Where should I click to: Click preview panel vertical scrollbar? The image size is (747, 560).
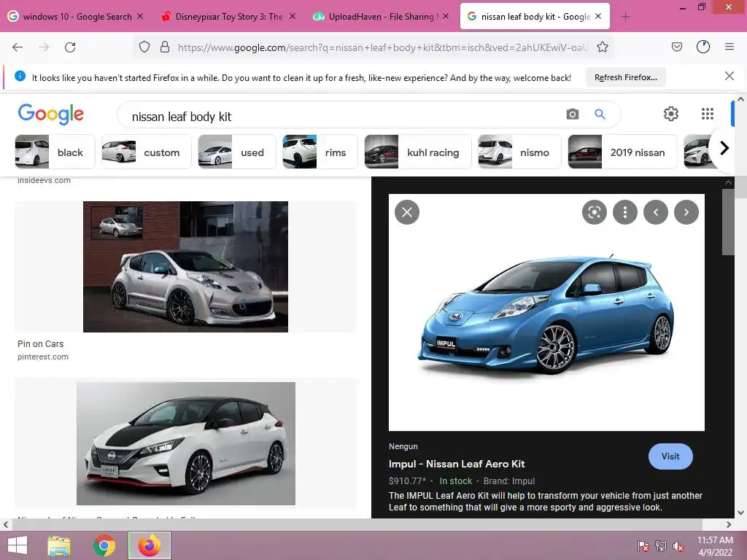728,222
